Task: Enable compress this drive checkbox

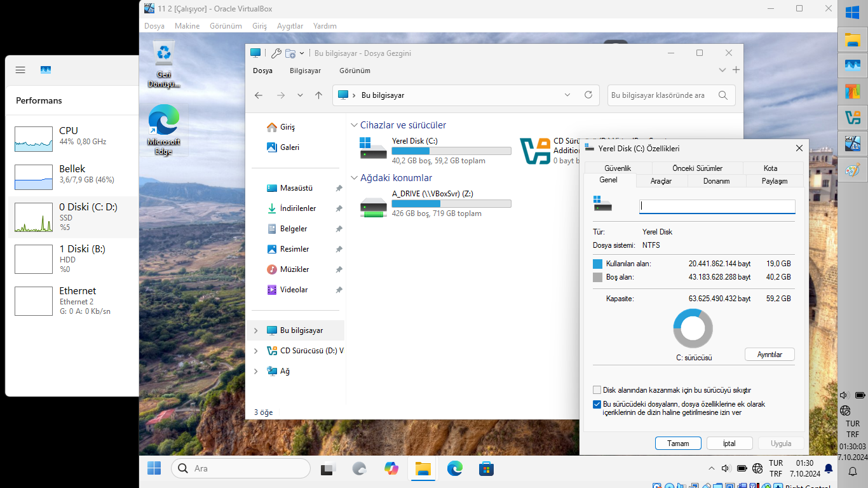Action: pyautogui.click(x=597, y=390)
